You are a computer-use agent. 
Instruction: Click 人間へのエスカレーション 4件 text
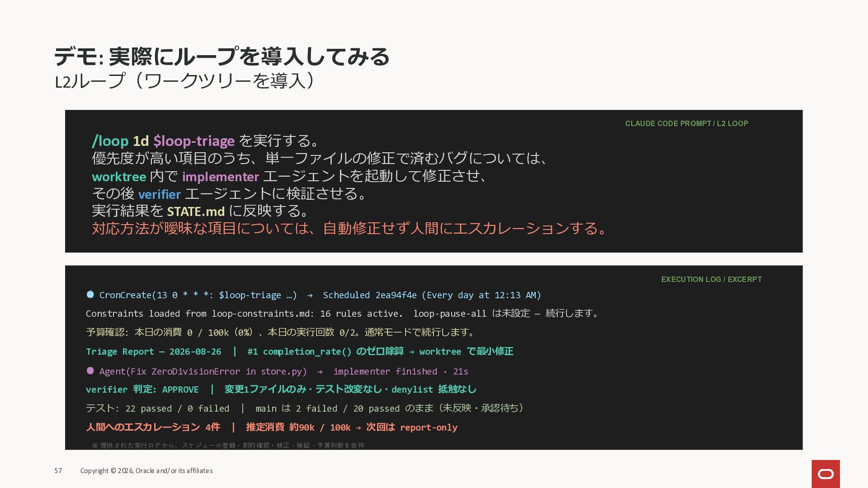(x=153, y=427)
